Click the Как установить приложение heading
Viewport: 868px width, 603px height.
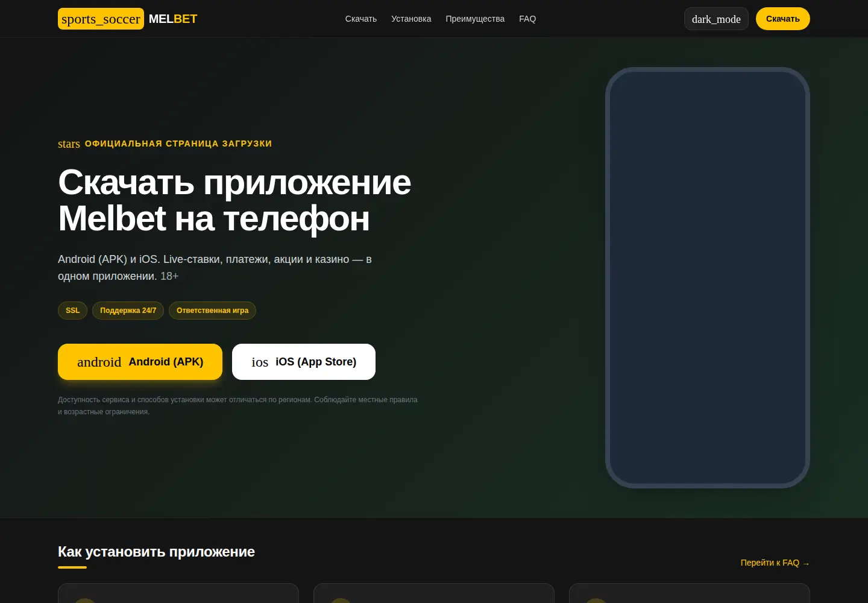click(x=156, y=552)
